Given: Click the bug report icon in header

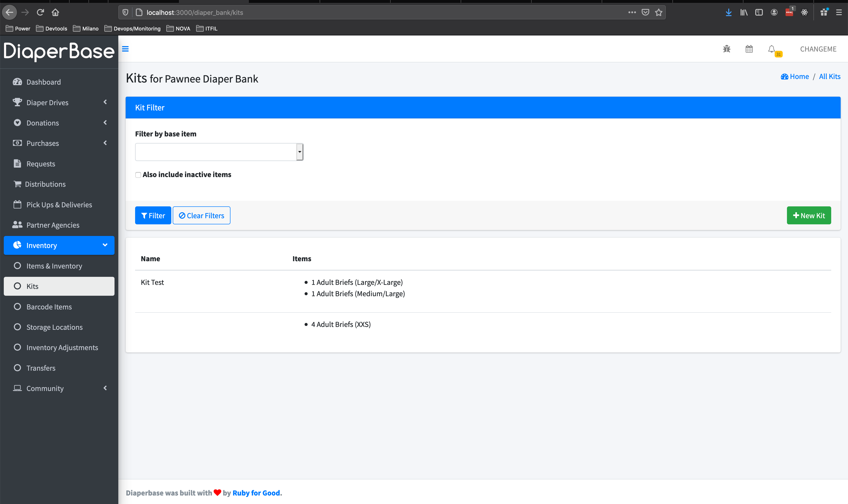Looking at the screenshot, I should (x=726, y=49).
